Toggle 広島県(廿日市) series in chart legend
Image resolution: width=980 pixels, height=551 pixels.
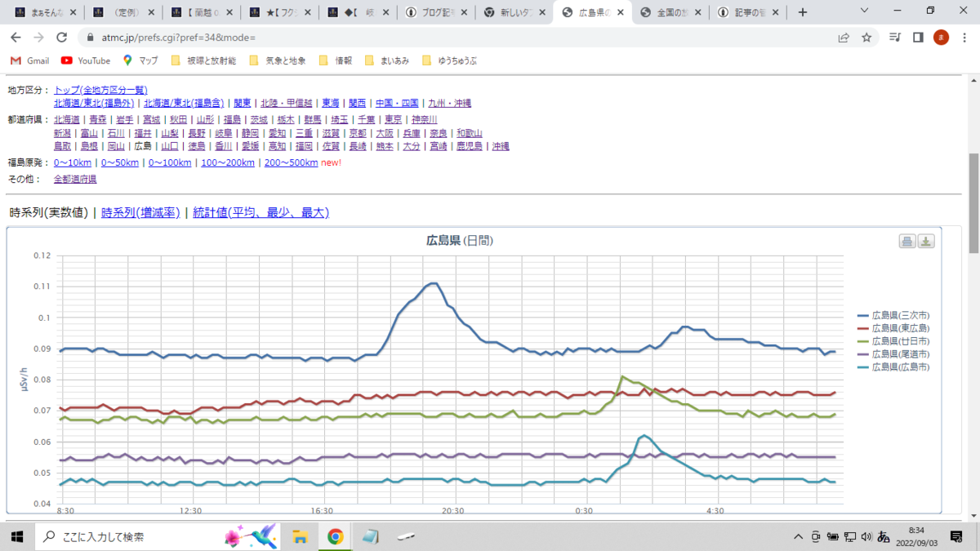(x=893, y=341)
